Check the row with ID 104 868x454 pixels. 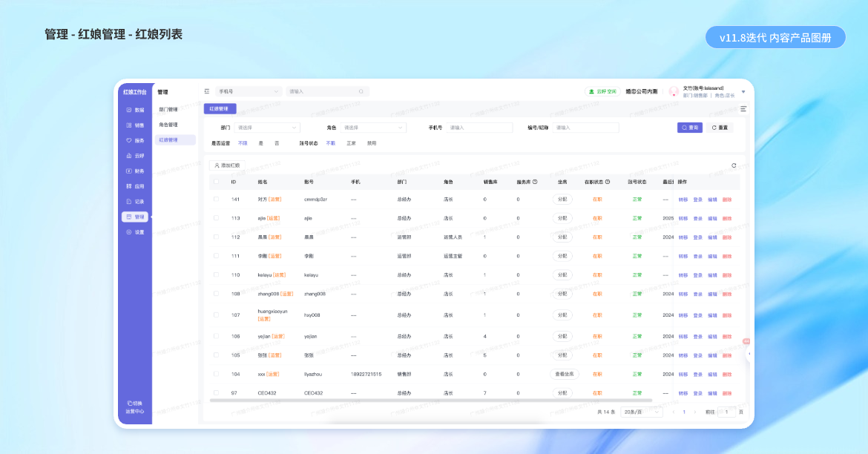coord(216,374)
